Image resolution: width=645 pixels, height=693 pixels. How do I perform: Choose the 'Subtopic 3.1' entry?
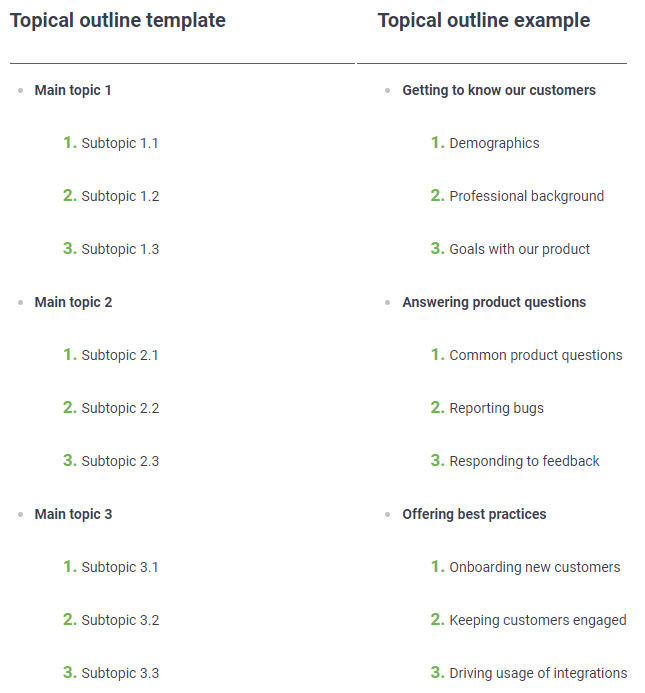pos(120,567)
